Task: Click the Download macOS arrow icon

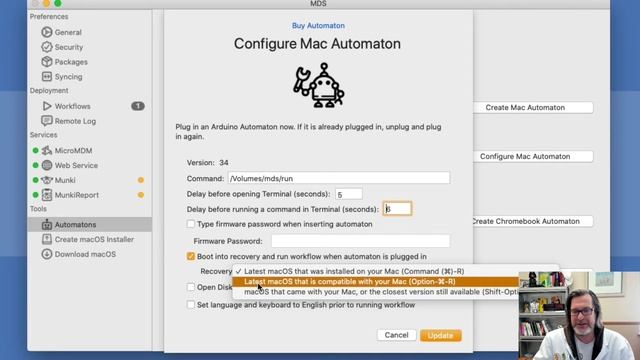Action: pos(47,254)
